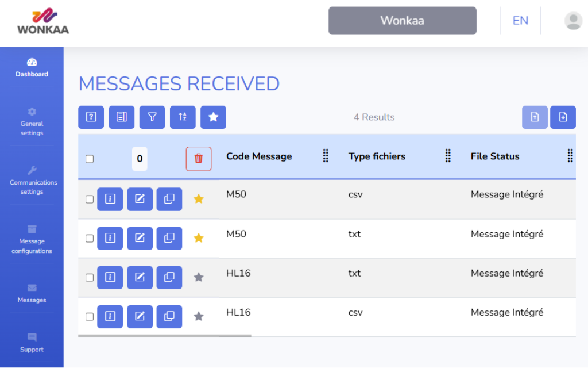
Task: Tick the checkbox for HL16 txt row
Action: click(x=90, y=278)
